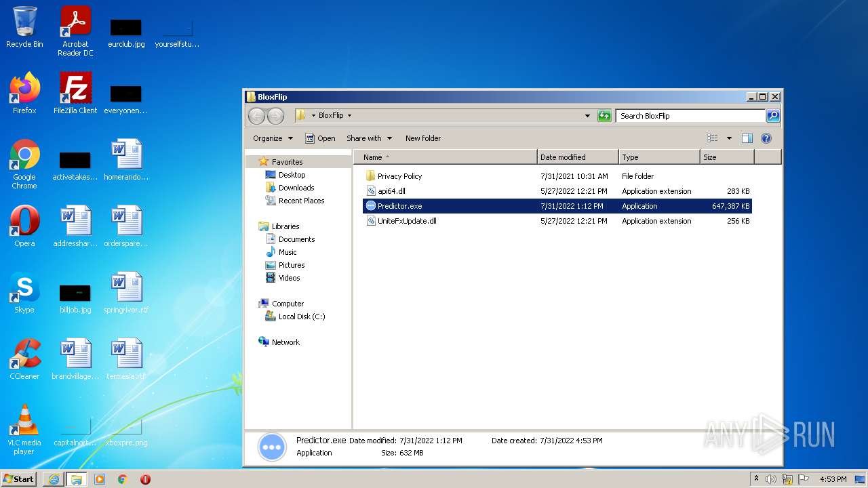This screenshot has height=488, width=868.
Task: Select Desktop under Favorites
Action: point(292,175)
